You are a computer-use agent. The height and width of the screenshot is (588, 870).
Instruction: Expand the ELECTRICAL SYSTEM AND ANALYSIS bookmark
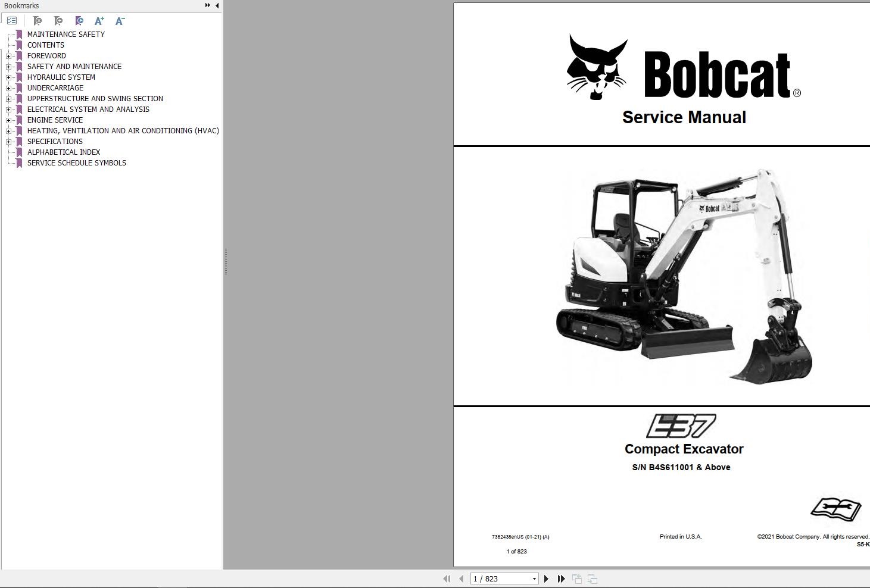(x=9, y=110)
